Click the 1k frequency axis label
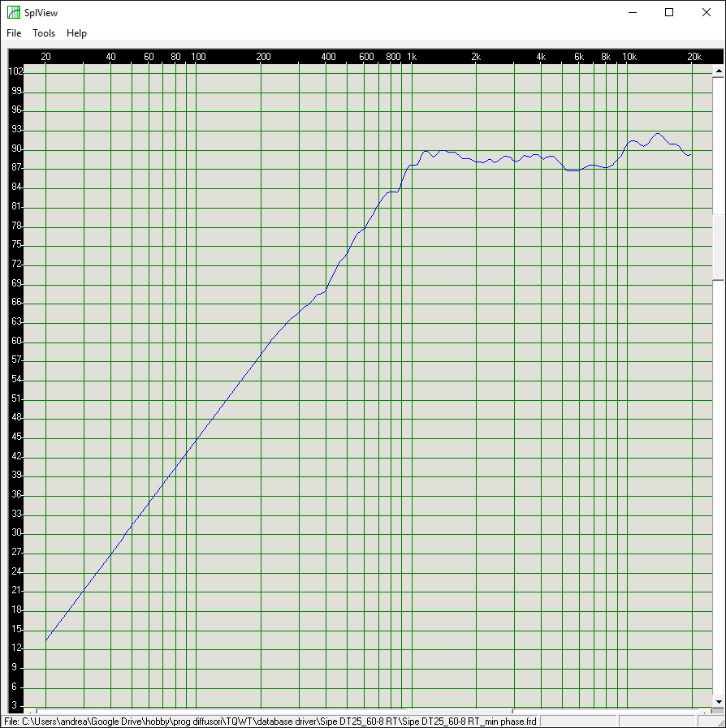726x728 pixels. click(412, 57)
